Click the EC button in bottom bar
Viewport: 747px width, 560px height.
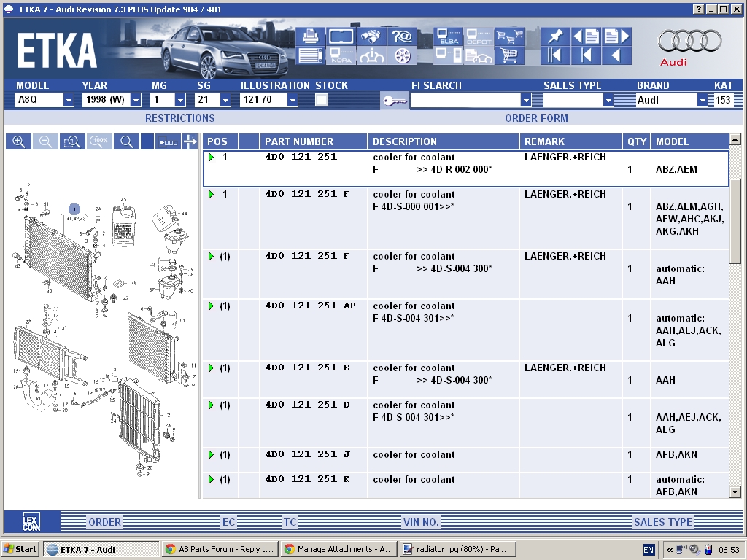(x=228, y=522)
